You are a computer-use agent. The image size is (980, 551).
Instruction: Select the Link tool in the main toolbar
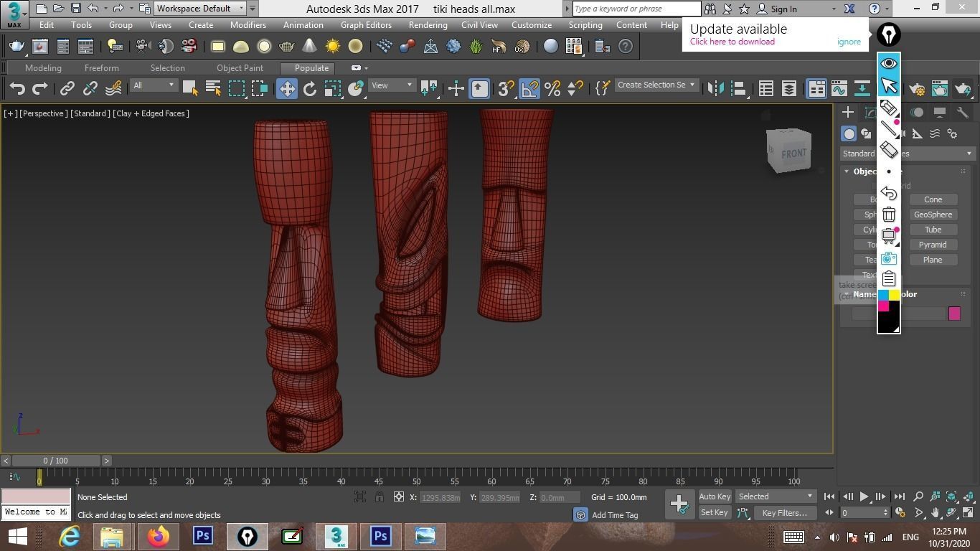coord(67,88)
